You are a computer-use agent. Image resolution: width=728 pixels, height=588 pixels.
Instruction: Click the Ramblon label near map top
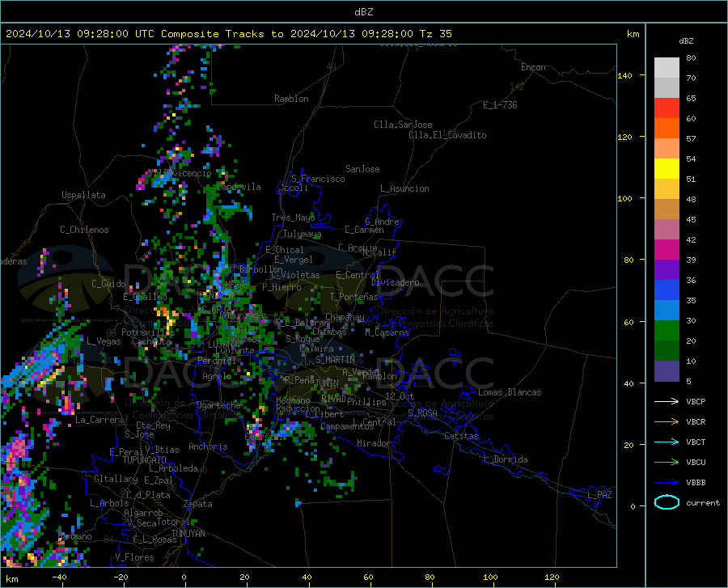(291, 99)
